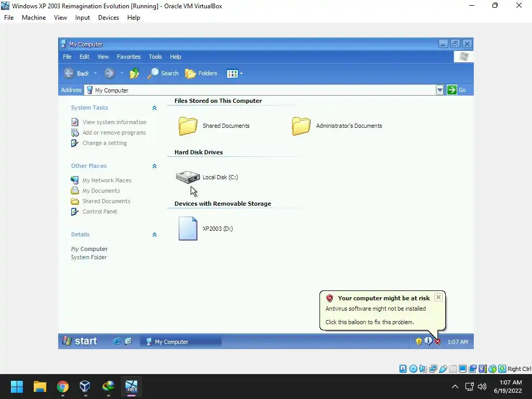Click Change a setting link
The width and height of the screenshot is (532, 399).
point(104,143)
